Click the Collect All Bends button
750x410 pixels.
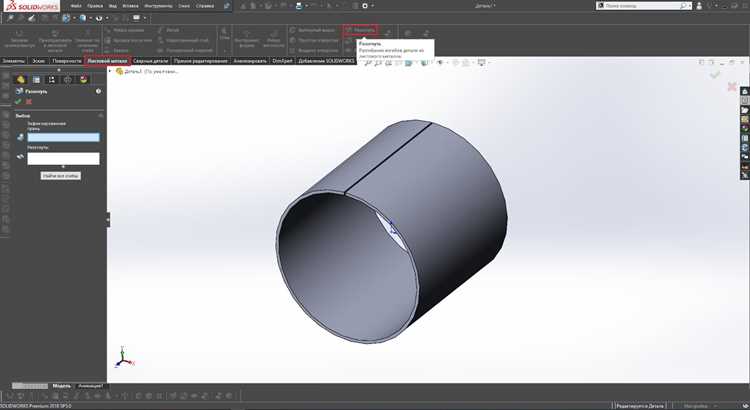[x=61, y=176]
